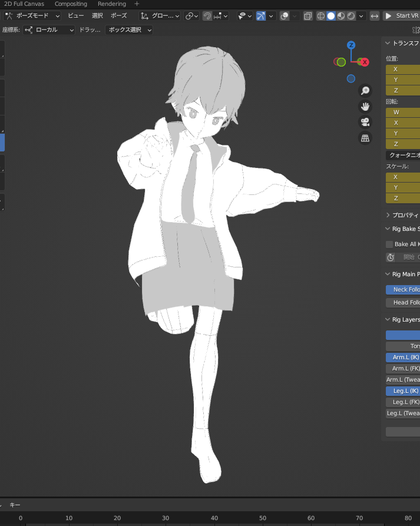Viewport: 420px width, 526px height.
Task: Open the viewport shading options dropdown
Action: pos(361,16)
